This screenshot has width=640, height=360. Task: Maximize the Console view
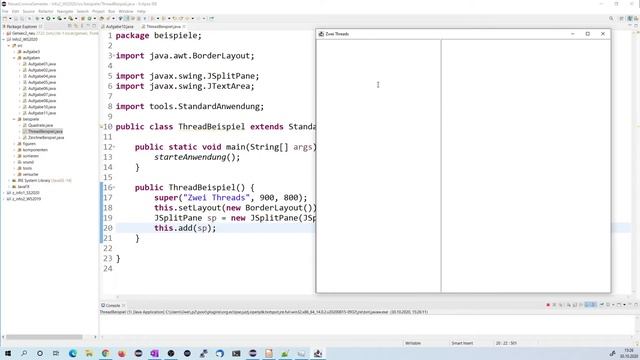(x=636, y=305)
